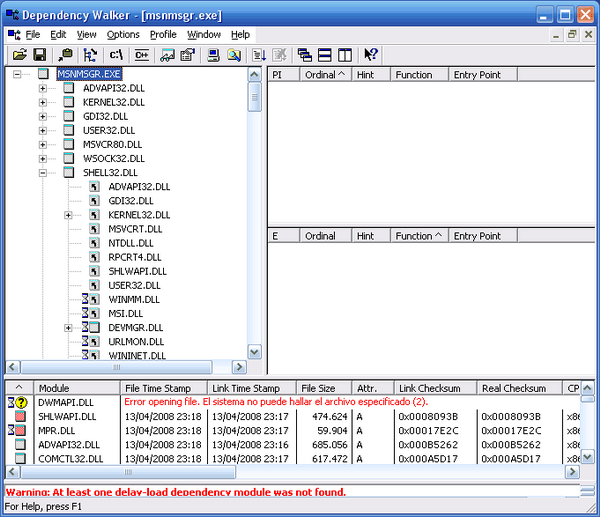600x517 pixels.
Task: Click the Copy to clipboard toolbar icon
Action: (x=65, y=55)
